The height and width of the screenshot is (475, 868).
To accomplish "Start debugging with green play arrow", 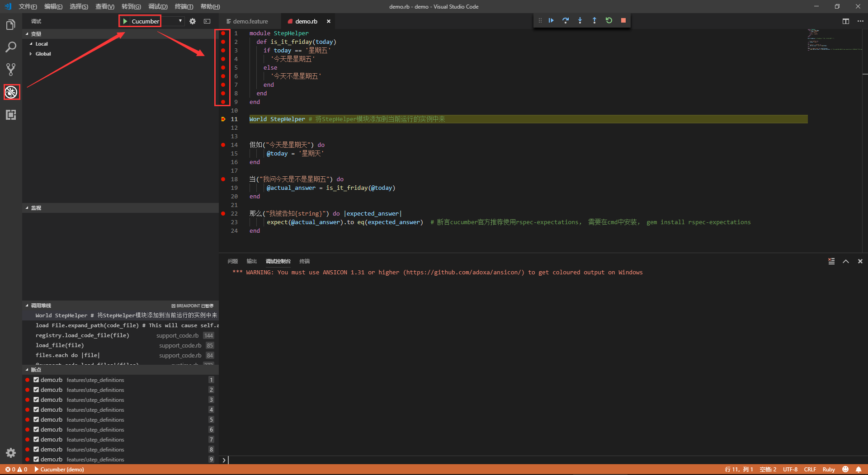I will 125,21.
